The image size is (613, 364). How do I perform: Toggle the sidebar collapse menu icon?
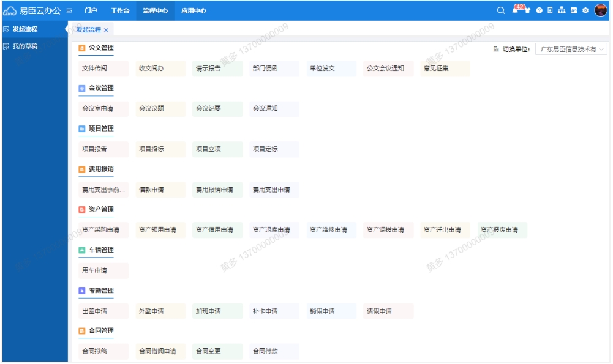tap(69, 11)
